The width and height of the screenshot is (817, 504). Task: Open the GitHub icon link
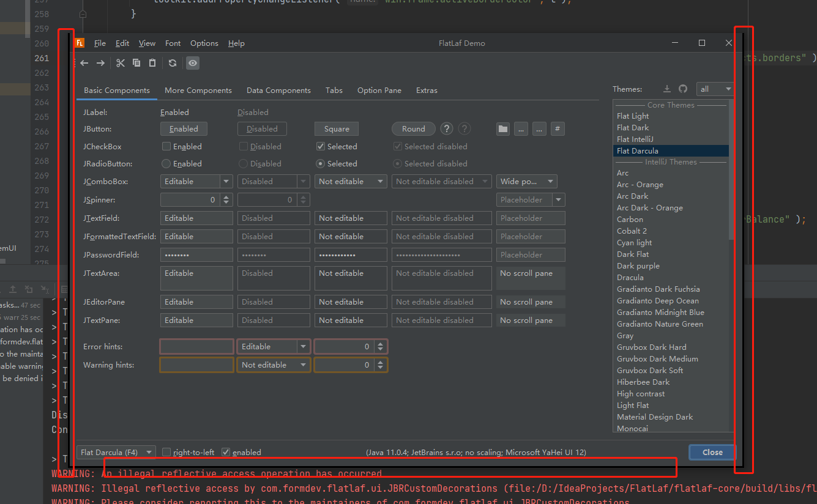point(683,89)
